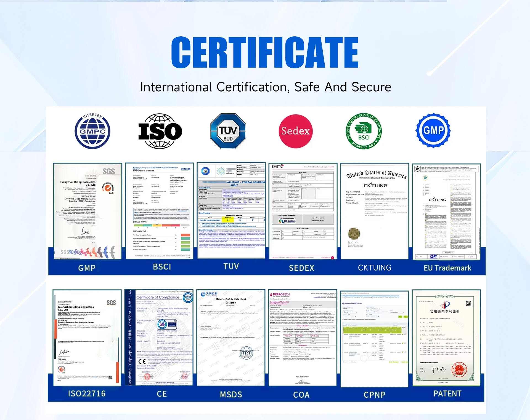
Task: Click the TUV SUD octagon badge
Action: [228, 131]
